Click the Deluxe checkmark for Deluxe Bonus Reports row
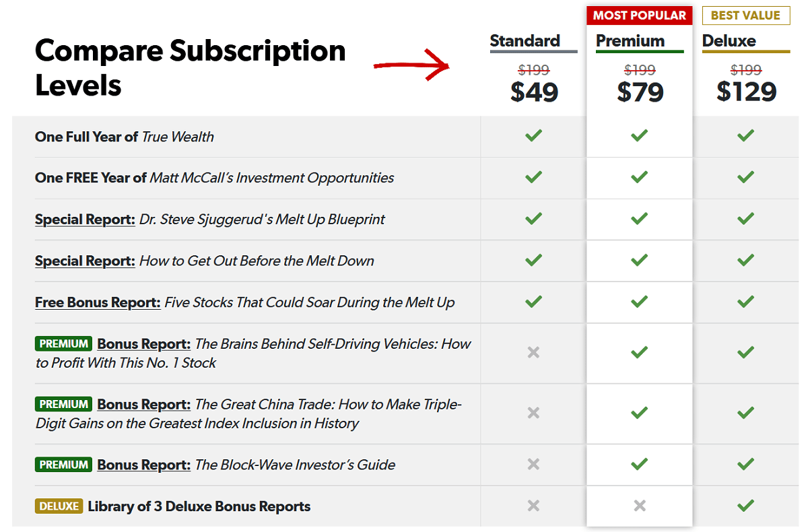The image size is (808, 532). tap(745, 505)
